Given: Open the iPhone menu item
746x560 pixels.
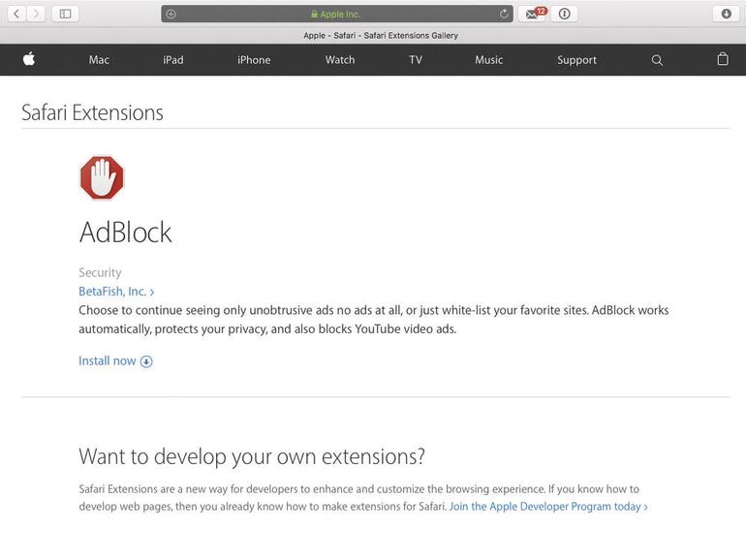Looking at the screenshot, I should (x=254, y=60).
